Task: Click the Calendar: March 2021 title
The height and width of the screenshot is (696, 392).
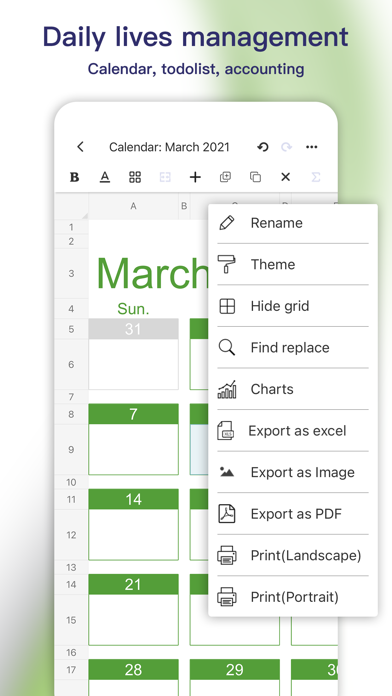Action: (169, 147)
